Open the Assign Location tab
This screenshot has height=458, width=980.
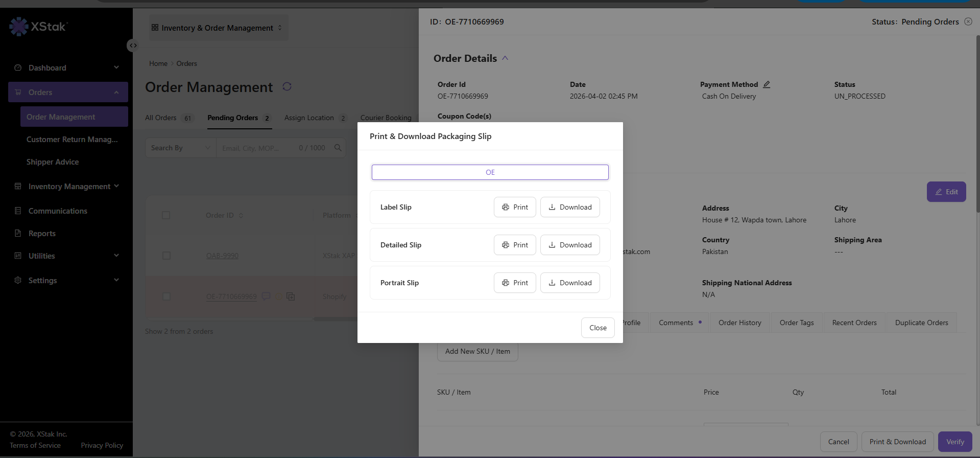pyautogui.click(x=316, y=118)
